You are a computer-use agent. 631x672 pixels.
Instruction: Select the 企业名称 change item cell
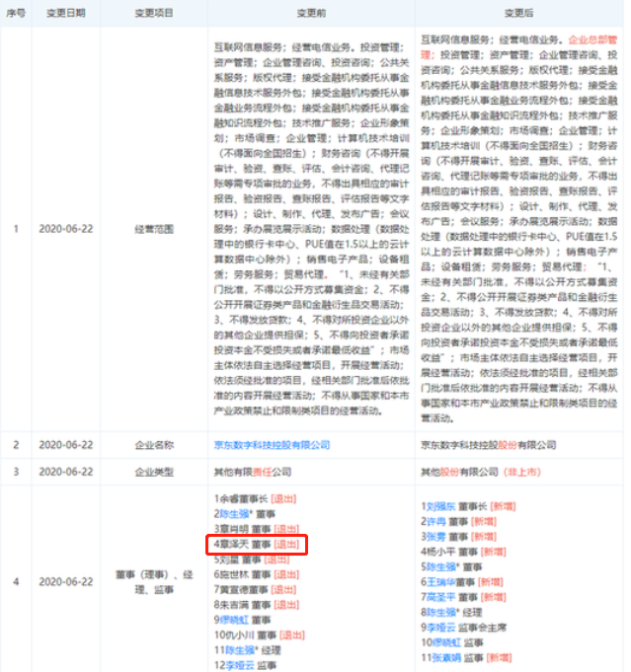click(154, 445)
